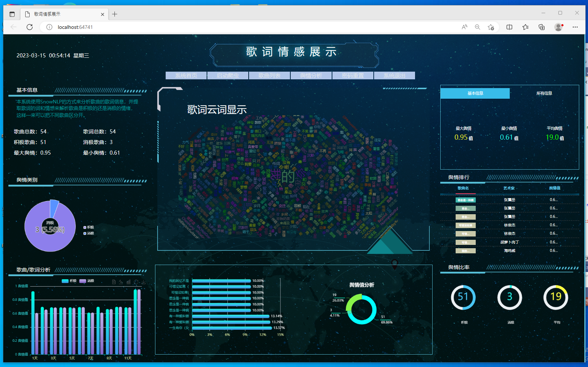588x367 pixels.
Task: Click the 歌词云词显示 heading
Action: pos(217,110)
